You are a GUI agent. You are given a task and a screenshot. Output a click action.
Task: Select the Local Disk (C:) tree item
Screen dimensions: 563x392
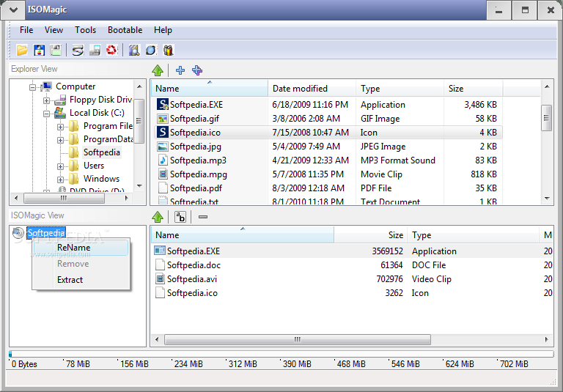point(97,113)
